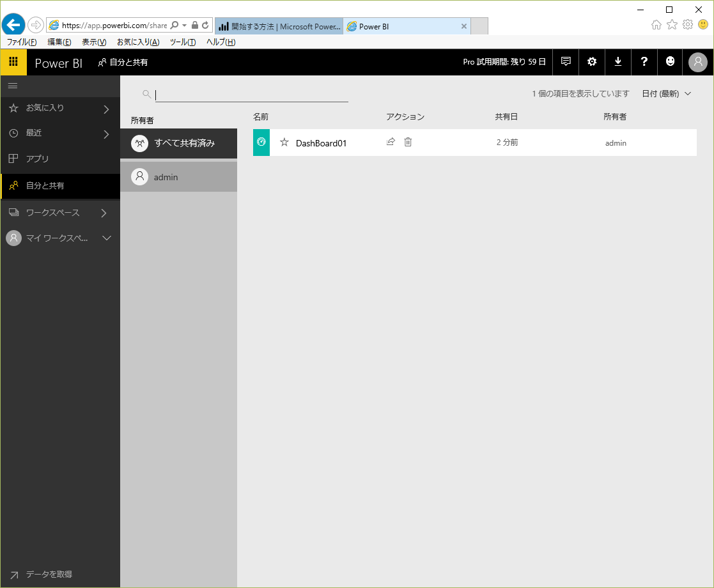Open the ヘルプ(H) menu
This screenshot has width=714, height=588.
coord(221,42)
